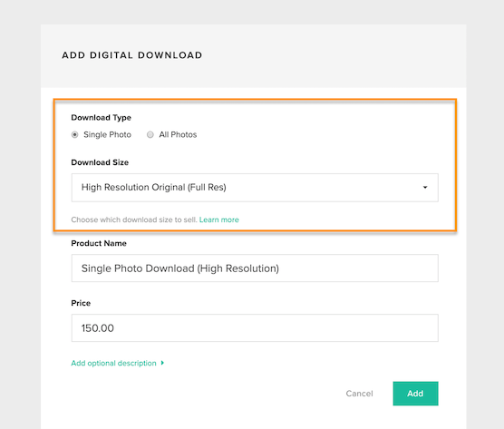Click the Single Photo option label
Viewport: 504px width, 429px height.
pyautogui.click(x=107, y=135)
